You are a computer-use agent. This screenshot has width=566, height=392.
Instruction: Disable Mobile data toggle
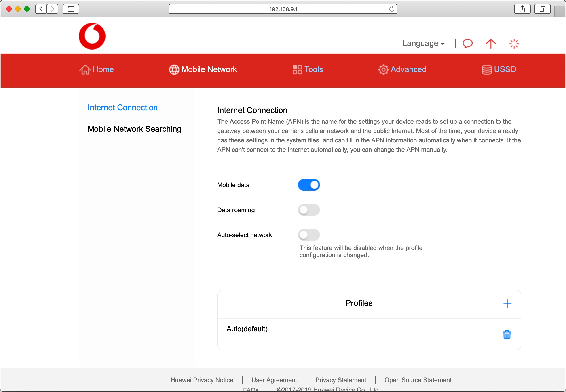309,185
